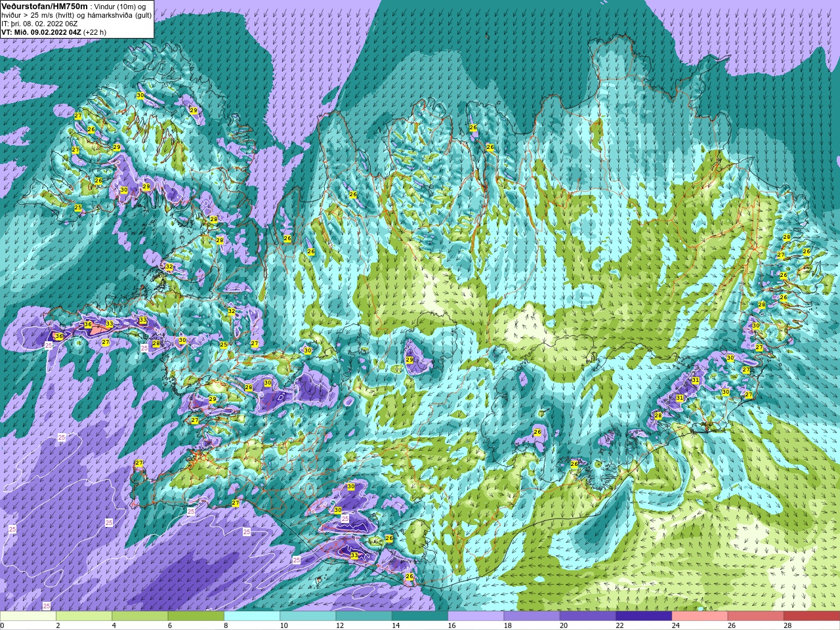Click the '24' tick label on the legend scale
Screen dimensions: 840x630
click(676, 625)
